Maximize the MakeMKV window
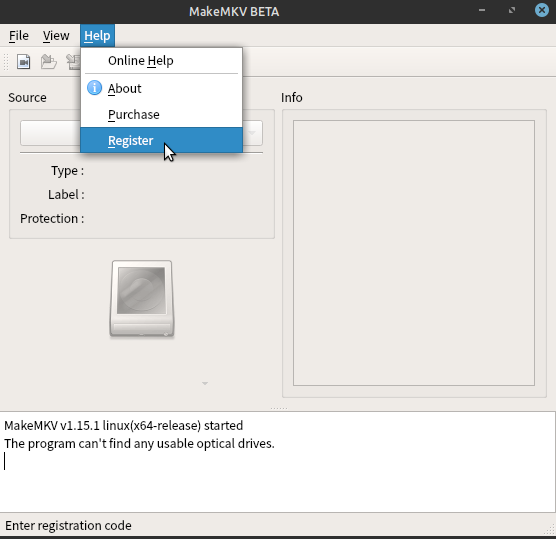 (x=512, y=10)
